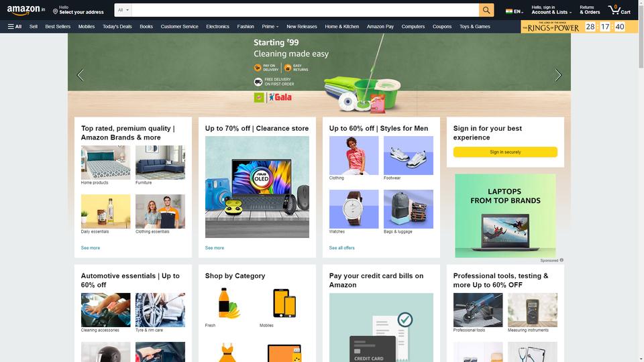Image resolution: width=644 pixels, height=362 pixels.
Task: Open Amazon Pay in nav bar
Action: click(x=380, y=26)
